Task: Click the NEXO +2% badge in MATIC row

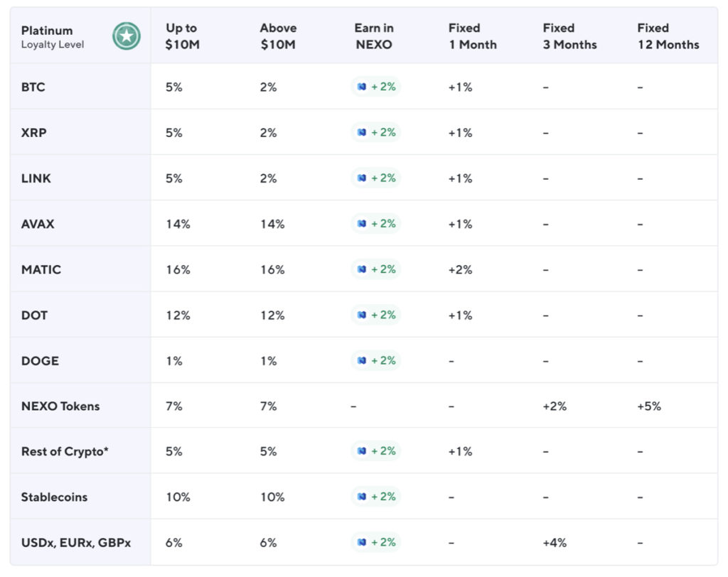Action: [376, 269]
